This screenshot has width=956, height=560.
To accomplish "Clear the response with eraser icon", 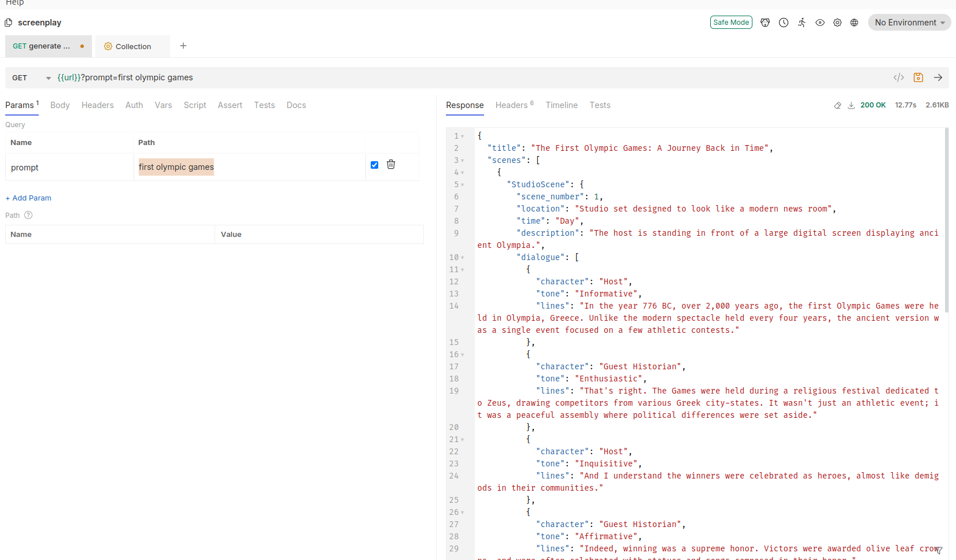I will (x=837, y=105).
